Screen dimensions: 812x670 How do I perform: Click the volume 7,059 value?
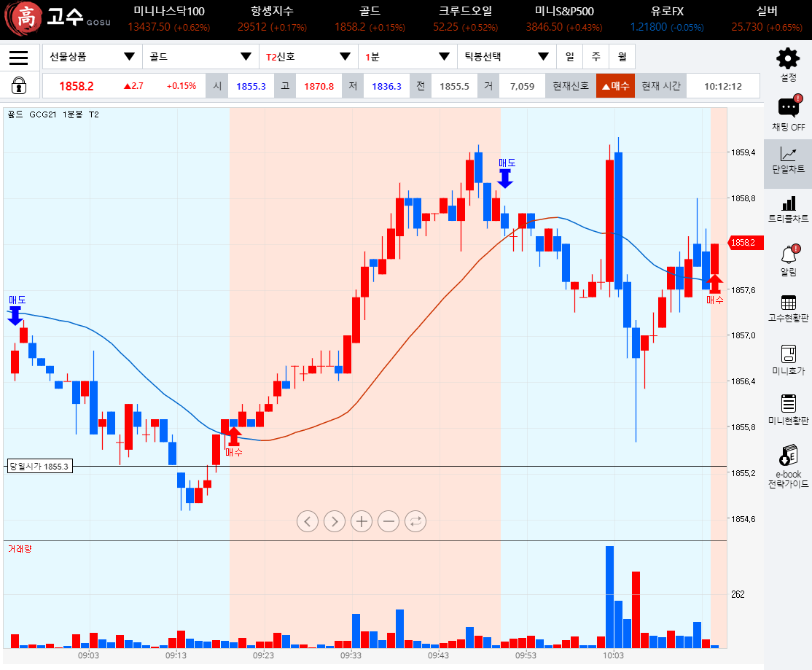[522, 86]
